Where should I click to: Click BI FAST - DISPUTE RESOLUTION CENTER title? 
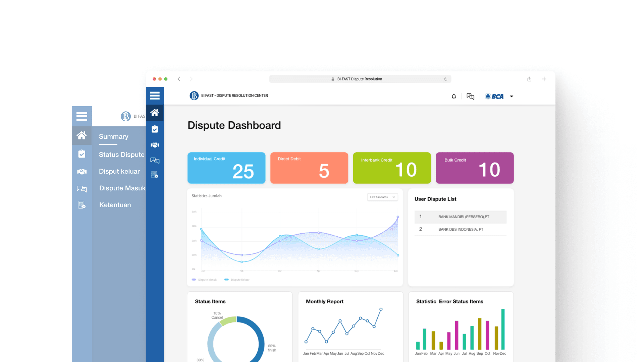coord(234,96)
